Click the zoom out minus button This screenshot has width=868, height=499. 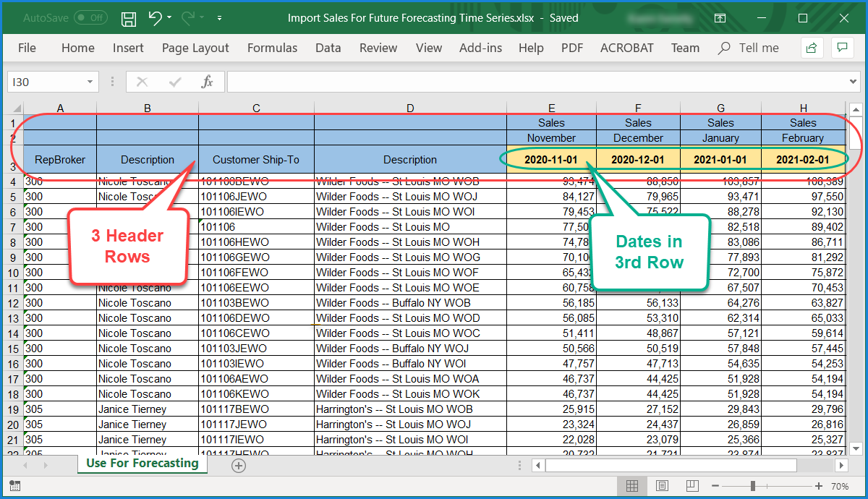[x=715, y=486]
